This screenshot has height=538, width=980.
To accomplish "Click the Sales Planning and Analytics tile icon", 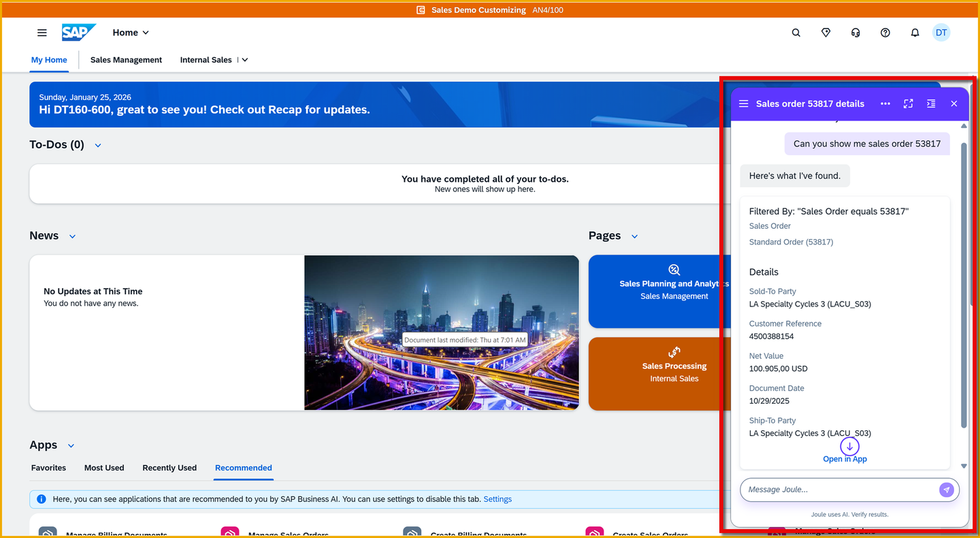I will 674,270.
